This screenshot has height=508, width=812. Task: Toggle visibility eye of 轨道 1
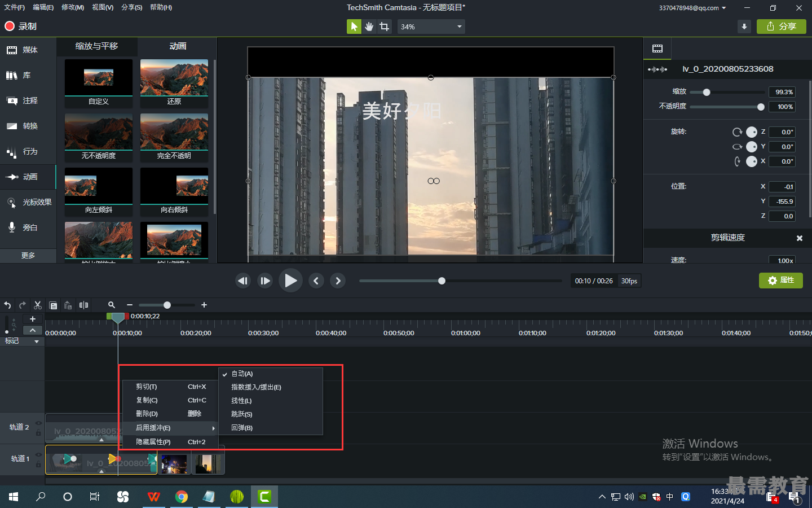point(38,454)
